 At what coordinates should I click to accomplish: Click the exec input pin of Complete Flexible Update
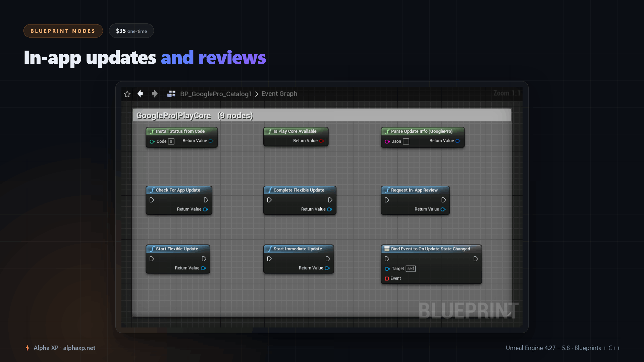click(269, 200)
